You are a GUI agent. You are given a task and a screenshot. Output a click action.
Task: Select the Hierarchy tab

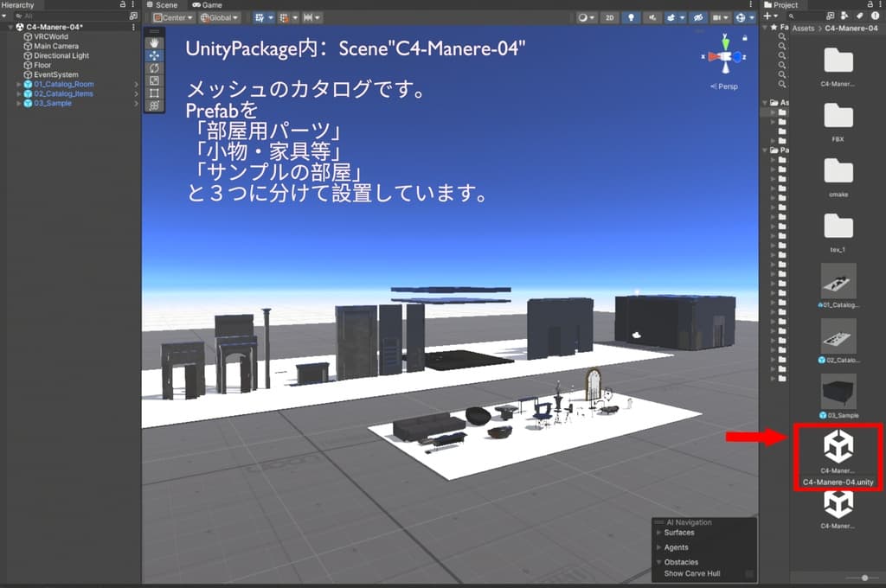18,4
